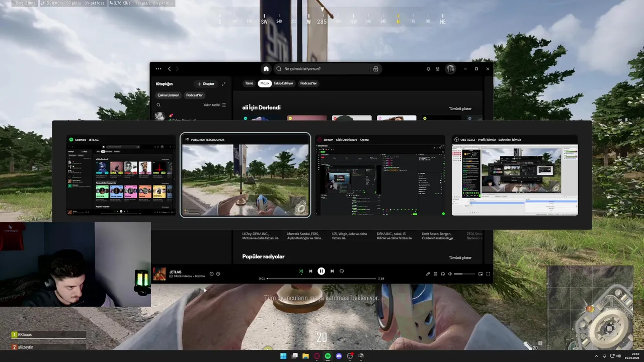Viewport: 644px width, 362px height.
Task: Switch to 'PUBG: BATTLEGROUNDS' window thumbnail
Action: coord(245,175)
